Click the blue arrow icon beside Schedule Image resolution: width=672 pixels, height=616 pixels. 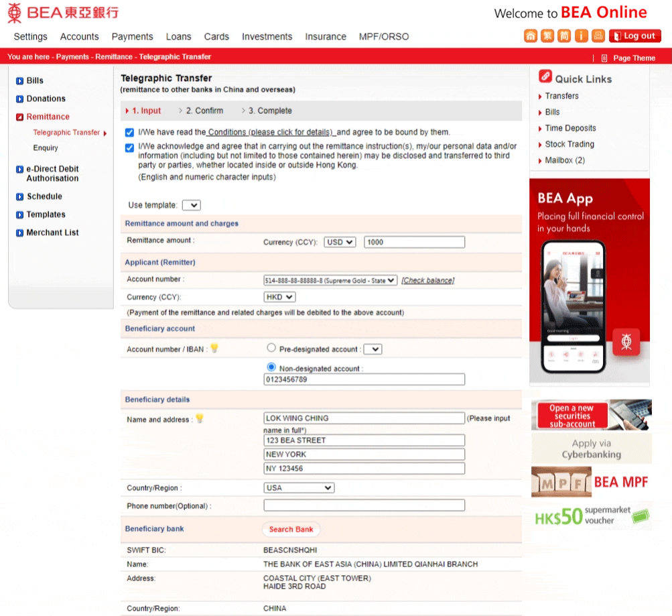(x=19, y=197)
